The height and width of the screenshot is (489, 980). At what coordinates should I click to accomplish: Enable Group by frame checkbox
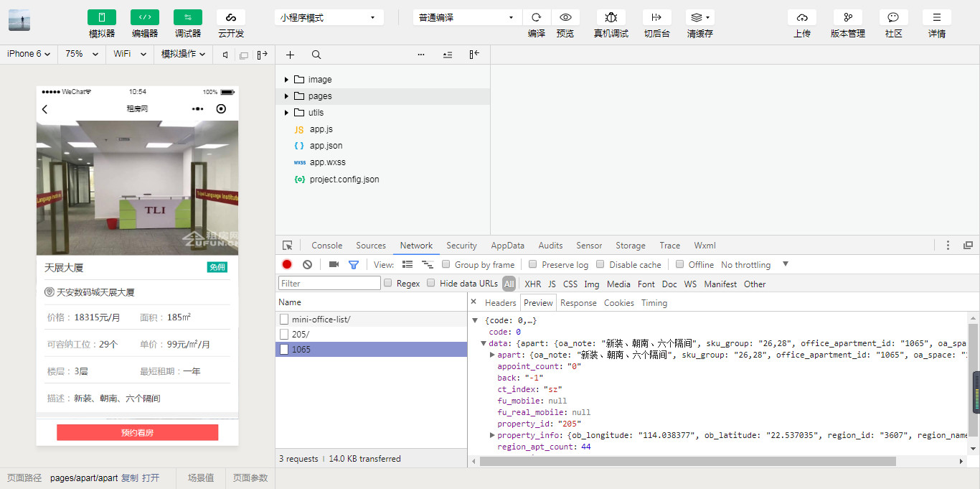click(446, 264)
